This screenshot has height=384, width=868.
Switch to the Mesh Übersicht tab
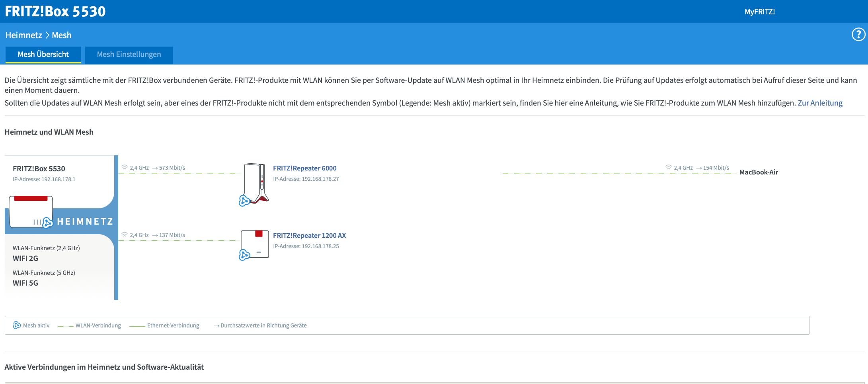pos(43,55)
